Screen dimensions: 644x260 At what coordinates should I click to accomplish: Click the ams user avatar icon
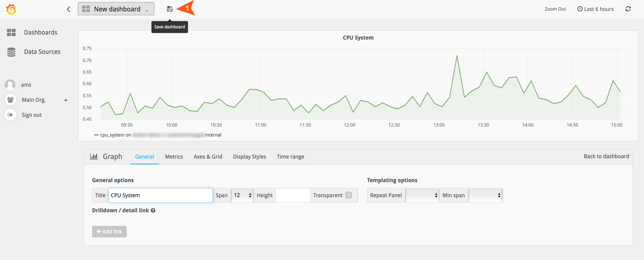(x=10, y=85)
